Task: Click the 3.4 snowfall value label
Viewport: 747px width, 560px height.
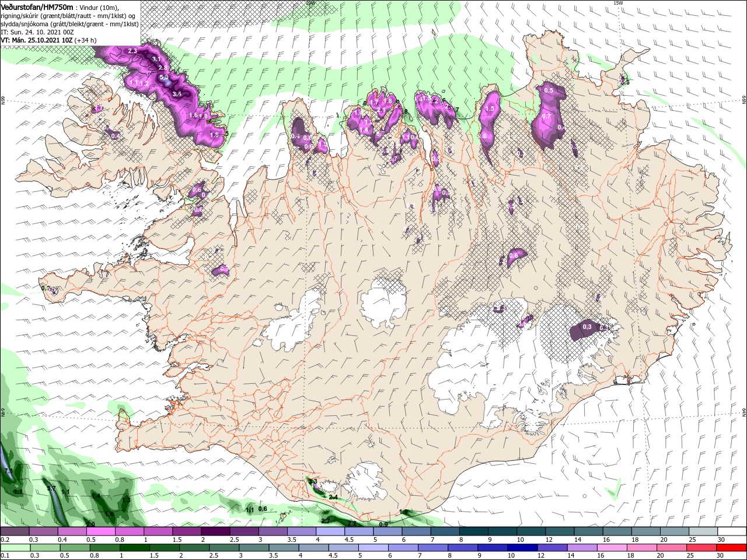Action: point(177,94)
